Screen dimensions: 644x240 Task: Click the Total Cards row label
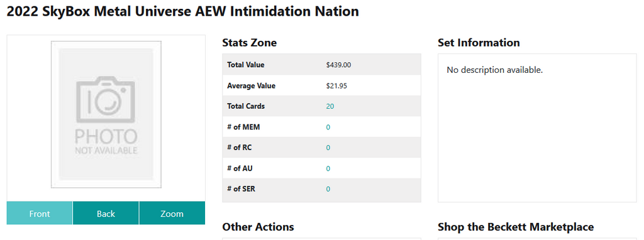[246, 106]
